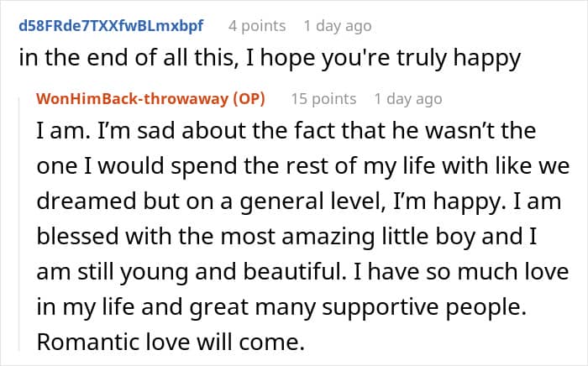Screen dimensions: 588x366
Task: Open the d58FRde7TXXfwBLmxbpf user profile
Action: coord(111,26)
